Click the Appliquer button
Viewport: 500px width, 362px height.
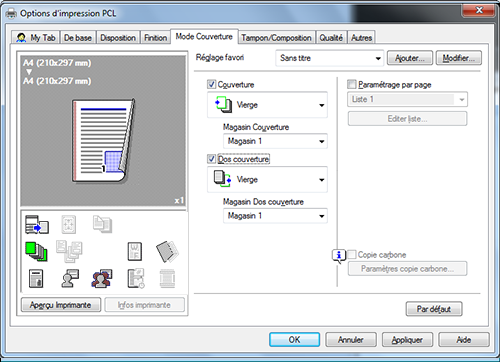[x=407, y=340]
